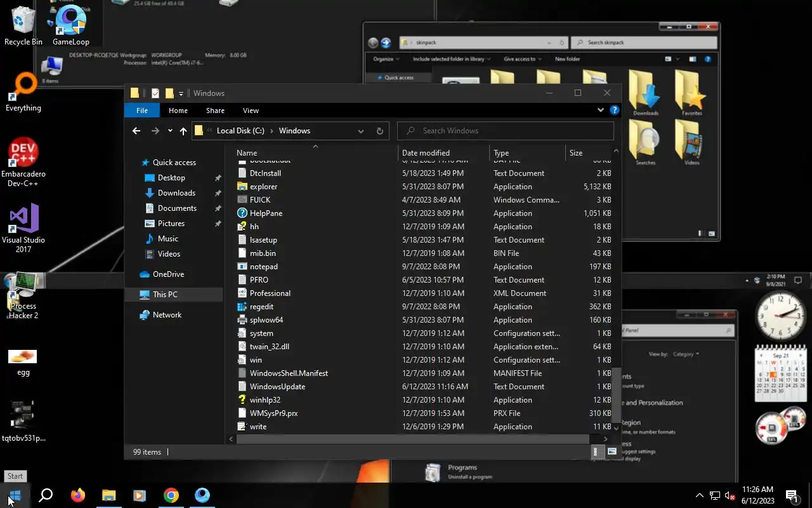Select the notepad application icon
The width and height of the screenshot is (812, 508).
click(x=242, y=267)
